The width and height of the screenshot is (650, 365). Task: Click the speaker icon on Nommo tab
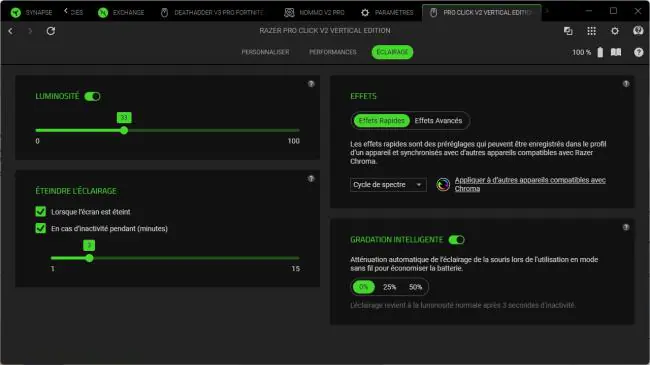point(289,12)
